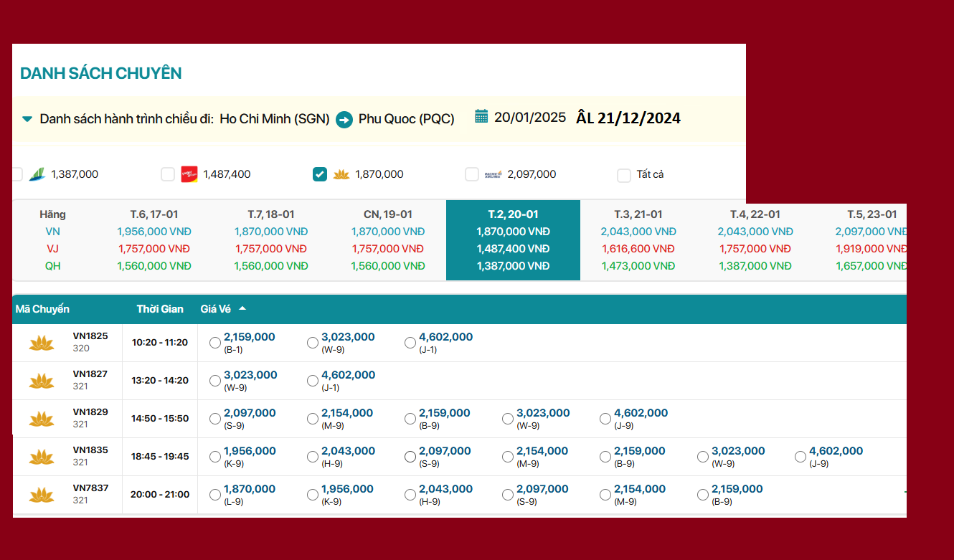Choose the 1,870,000 (L-9) fare on VN7837
The height and width of the screenshot is (560, 954).
click(x=215, y=495)
